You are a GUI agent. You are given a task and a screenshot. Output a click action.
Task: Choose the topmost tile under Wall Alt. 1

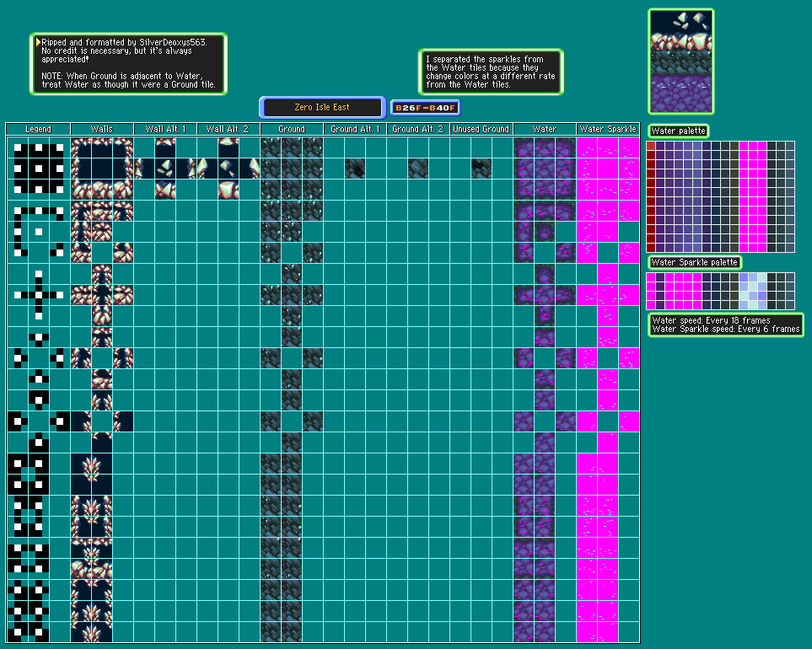tap(165, 147)
